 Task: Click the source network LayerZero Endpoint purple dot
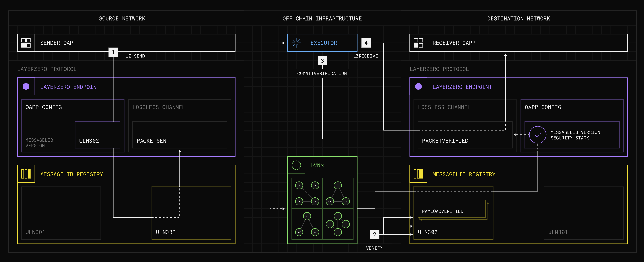click(x=26, y=86)
